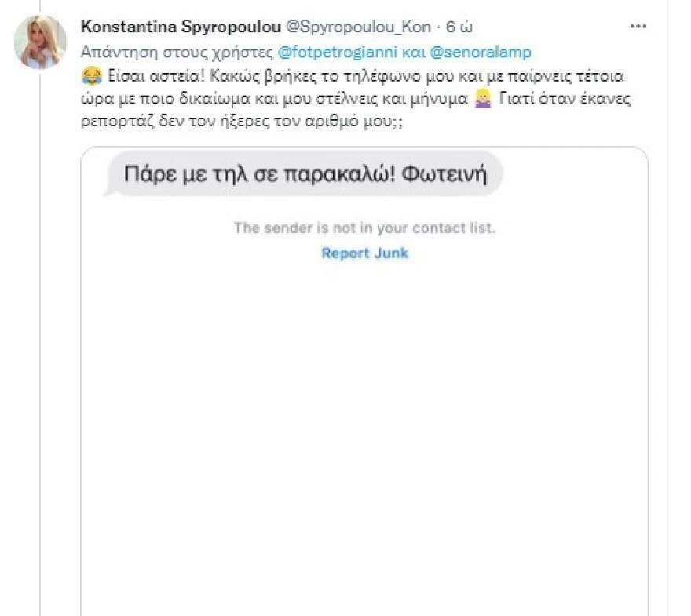The image size is (691, 616).
Task: Click Konstantina Spyropoulou's profile avatar
Action: click(40, 42)
